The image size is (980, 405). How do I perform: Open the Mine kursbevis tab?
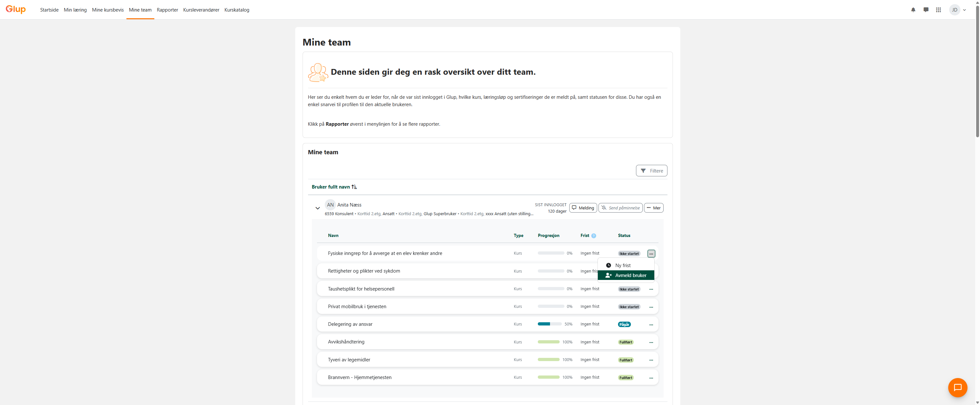click(x=108, y=10)
